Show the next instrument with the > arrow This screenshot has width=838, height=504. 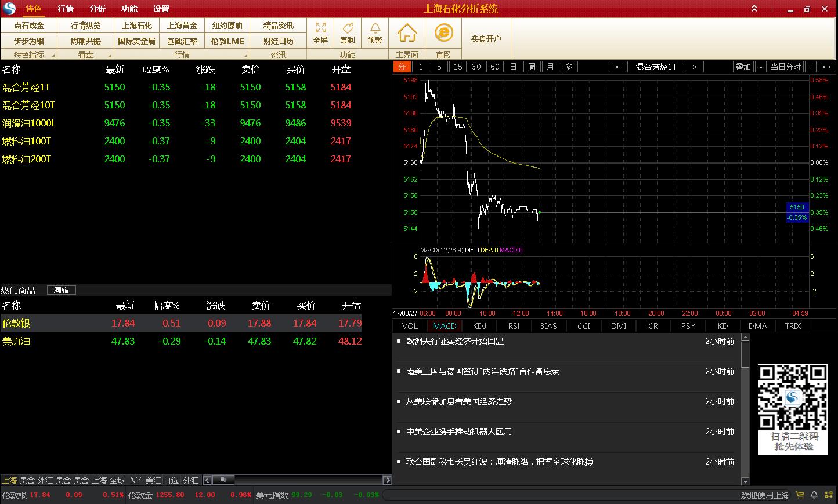click(695, 67)
